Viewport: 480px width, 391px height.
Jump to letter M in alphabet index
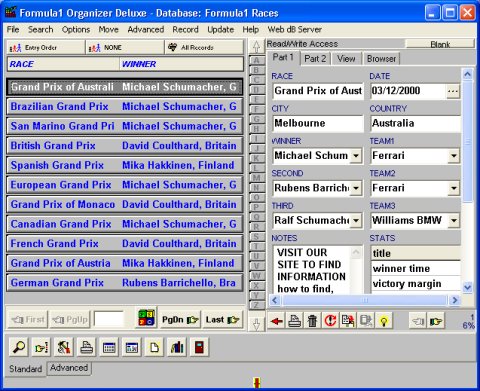tap(256, 178)
